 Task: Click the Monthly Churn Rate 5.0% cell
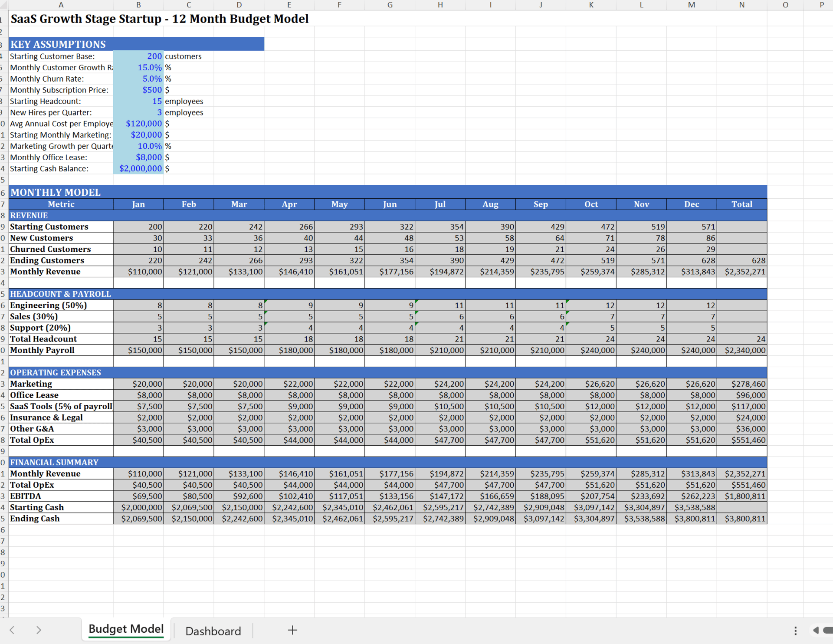(138, 79)
